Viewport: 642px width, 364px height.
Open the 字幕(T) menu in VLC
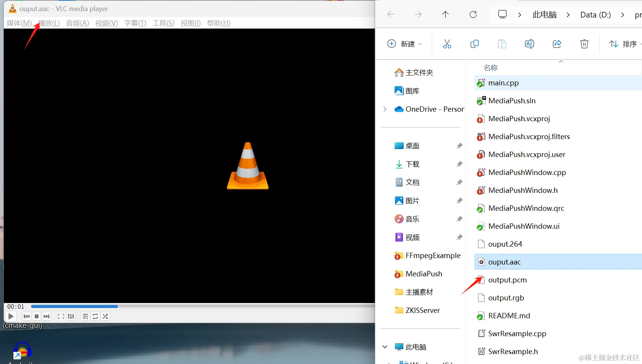coord(135,23)
